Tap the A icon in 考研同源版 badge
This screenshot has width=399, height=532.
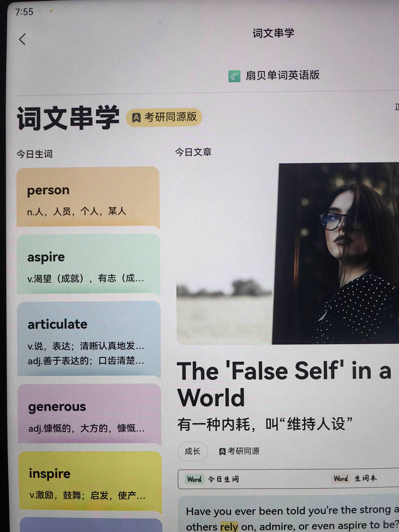click(136, 118)
